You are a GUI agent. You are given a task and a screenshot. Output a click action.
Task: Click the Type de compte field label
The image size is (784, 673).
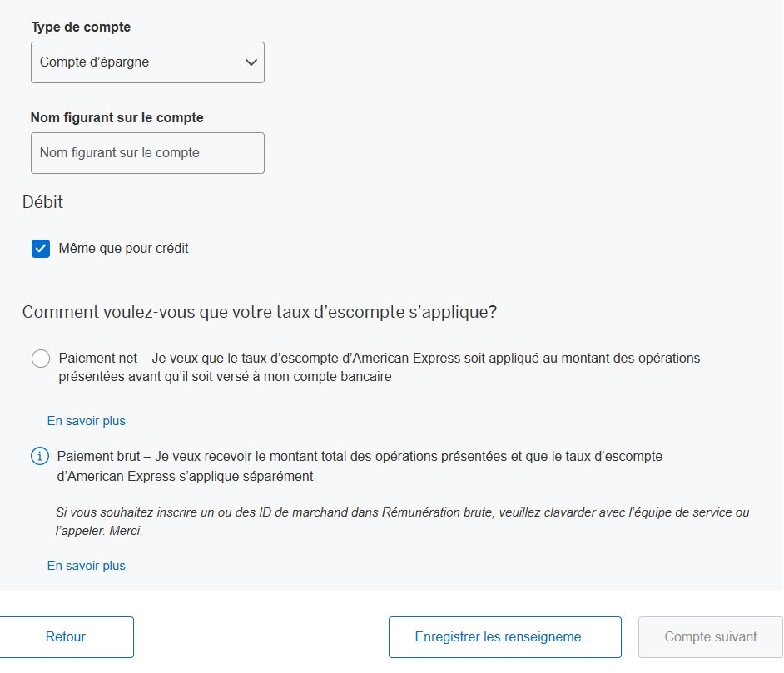[x=81, y=27]
